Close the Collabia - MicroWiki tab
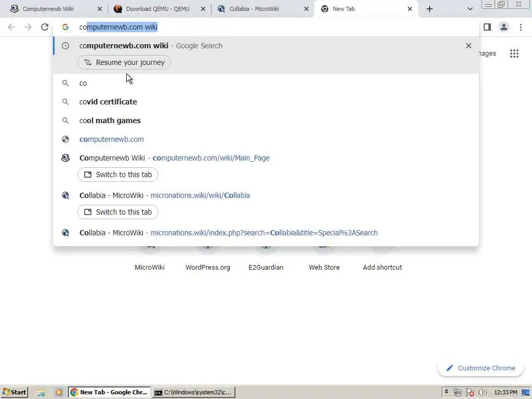Screen dimensions: 532x399 click(307, 9)
